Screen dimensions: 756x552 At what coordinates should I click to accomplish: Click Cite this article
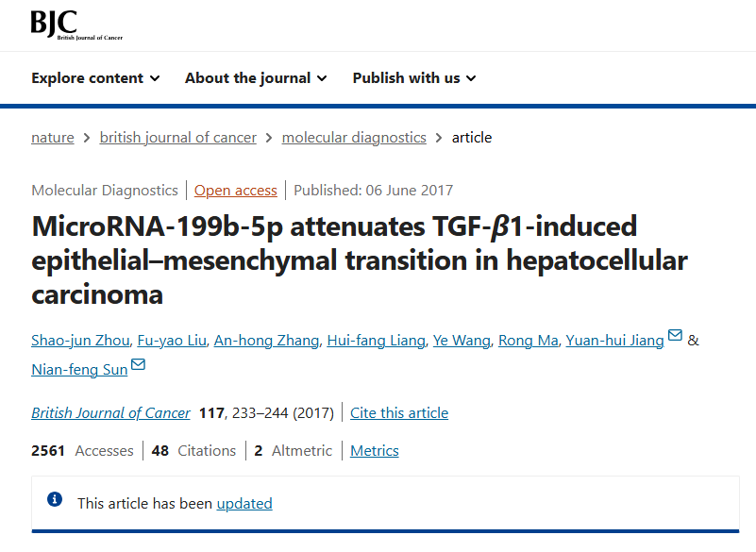[x=399, y=413]
